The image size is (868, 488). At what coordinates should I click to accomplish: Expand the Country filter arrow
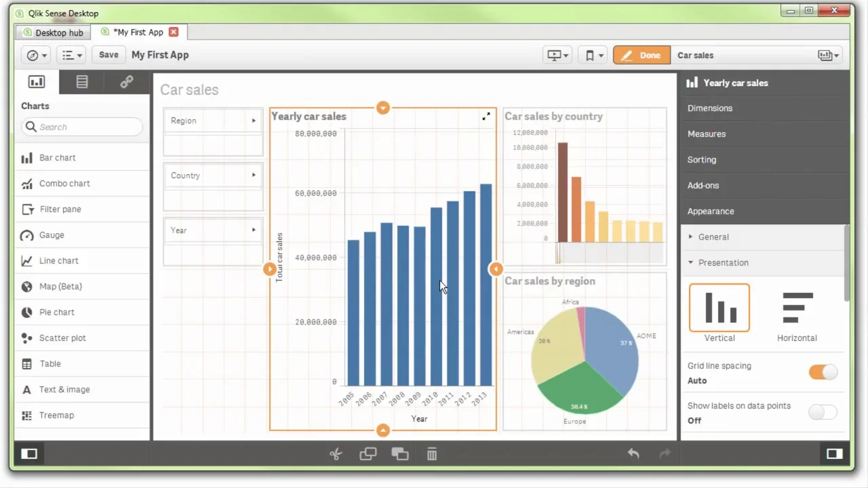pos(254,175)
